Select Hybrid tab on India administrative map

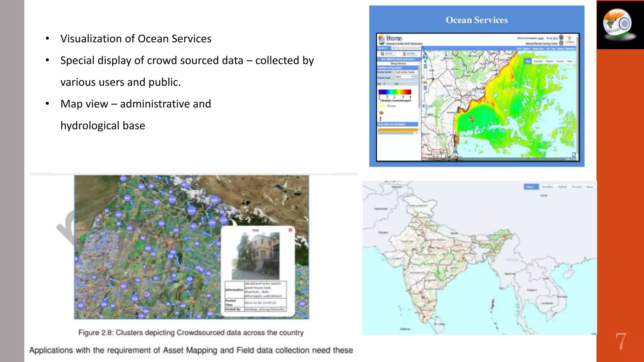[562, 187]
